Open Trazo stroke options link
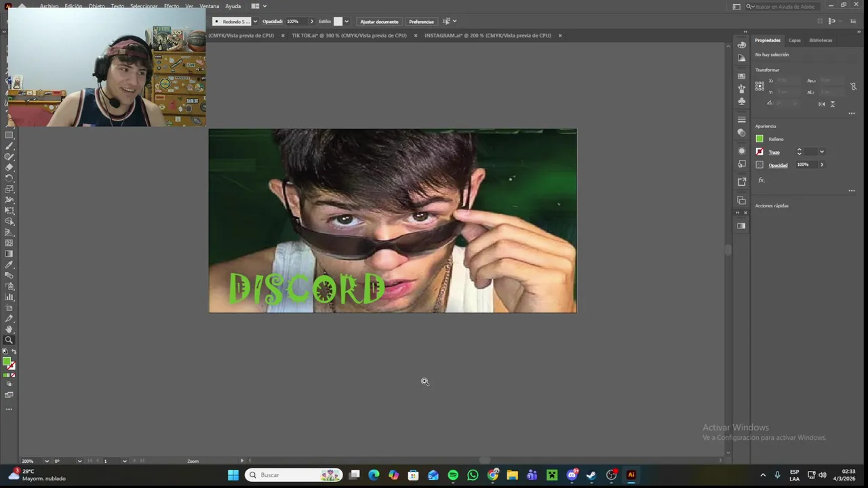This screenshot has height=488, width=868. coord(774,152)
